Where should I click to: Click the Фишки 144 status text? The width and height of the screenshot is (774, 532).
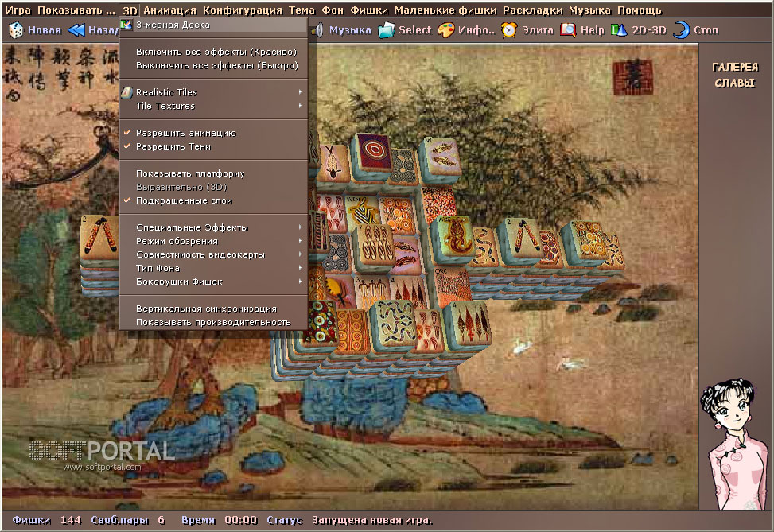tap(46, 520)
